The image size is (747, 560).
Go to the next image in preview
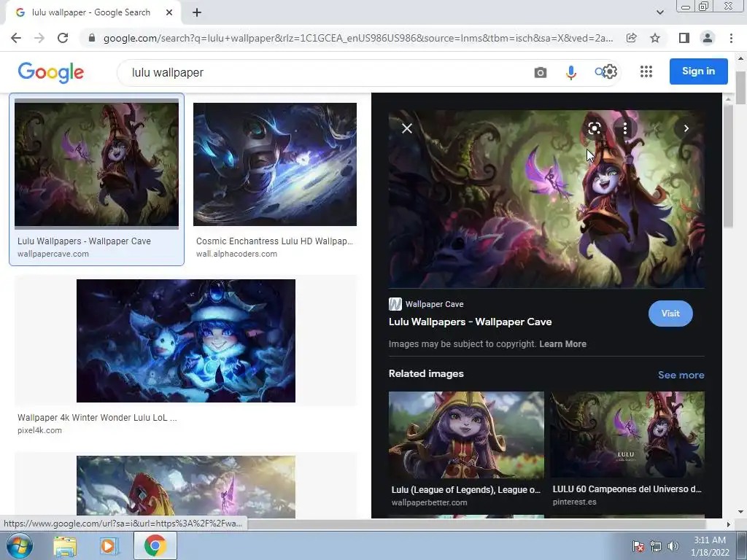coord(686,128)
